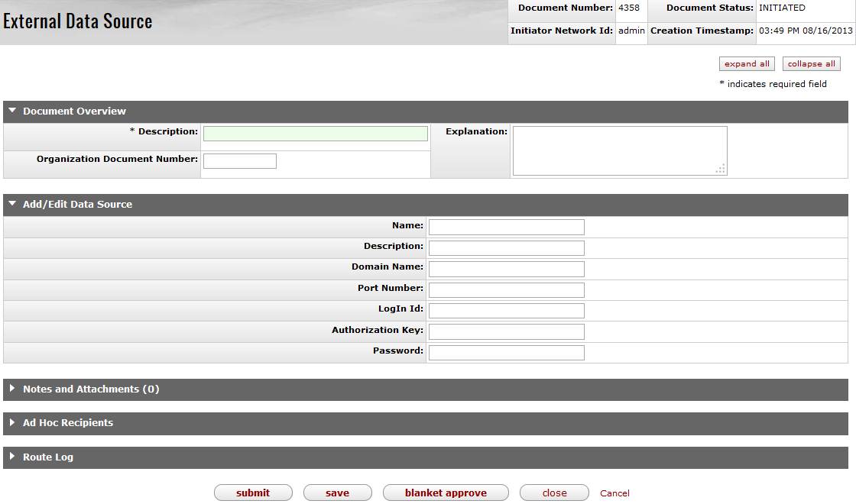Collapse the Document Overview section
This screenshot has height=504, width=856.
pos(12,111)
